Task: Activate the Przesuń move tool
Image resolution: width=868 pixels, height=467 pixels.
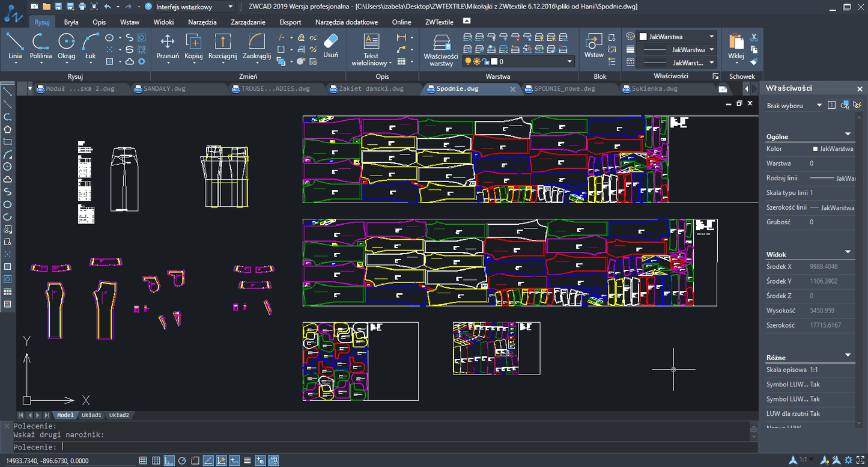Action: coord(168,46)
